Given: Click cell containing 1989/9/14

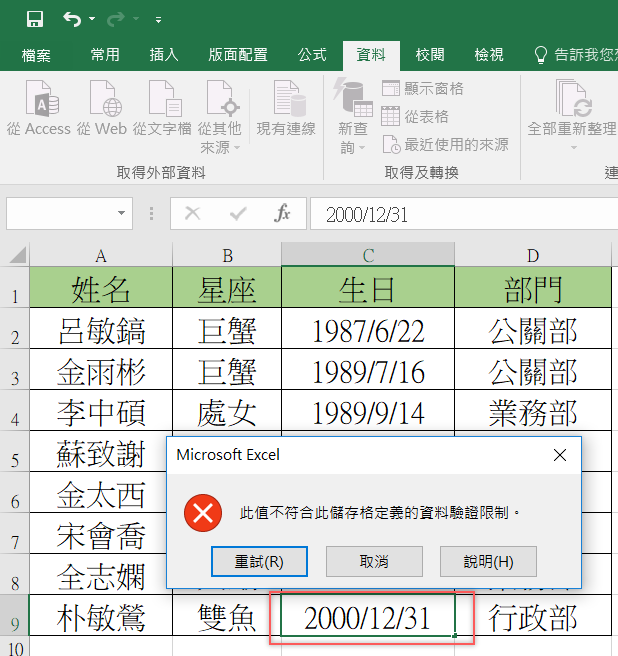Looking at the screenshot, I should coord(368,411).
